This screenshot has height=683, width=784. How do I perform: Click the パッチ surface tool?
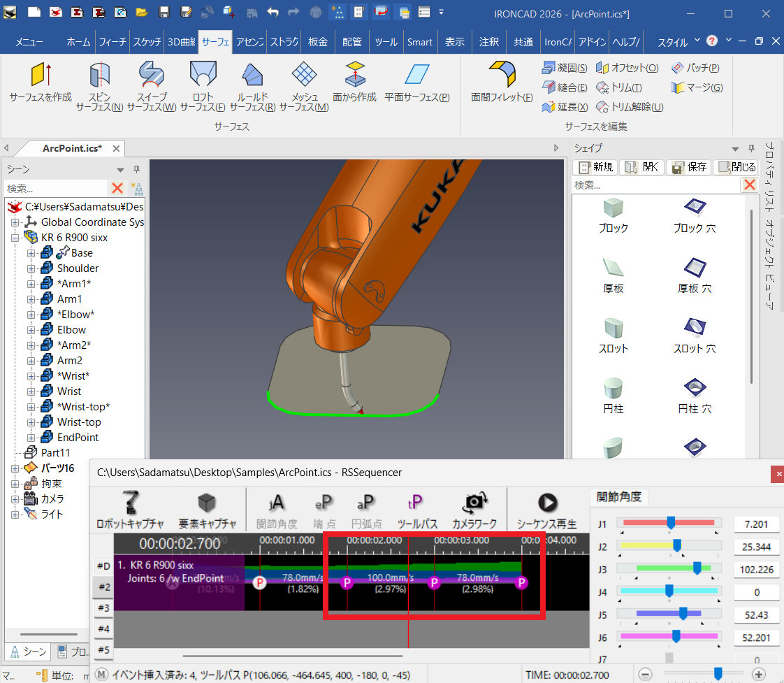point(695,68)
